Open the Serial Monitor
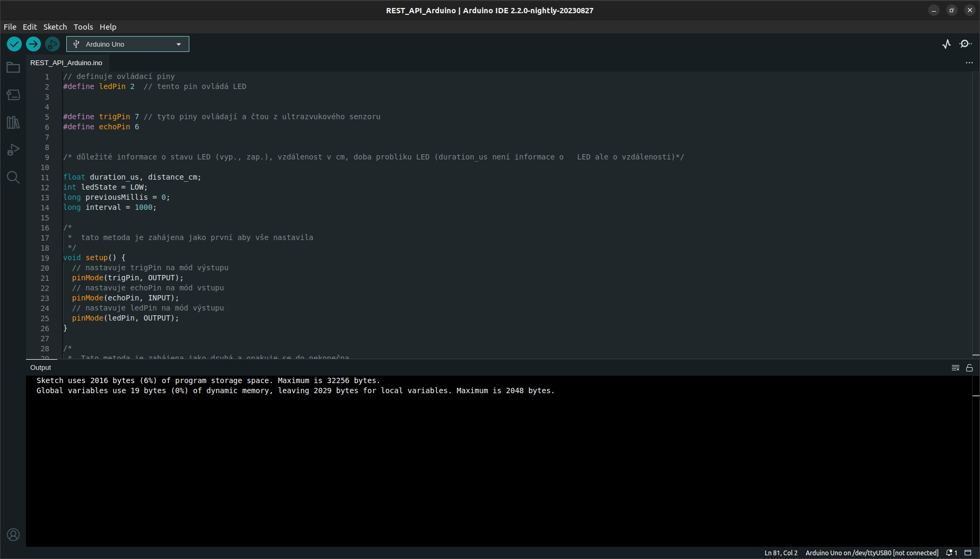 (965, 44)
